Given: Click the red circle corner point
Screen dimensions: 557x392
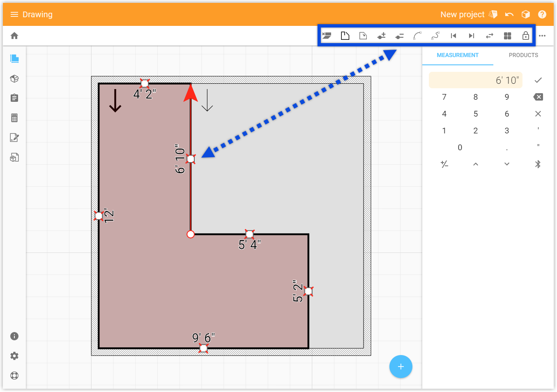Looking at the screenshot, I should [x=191, y=234].
